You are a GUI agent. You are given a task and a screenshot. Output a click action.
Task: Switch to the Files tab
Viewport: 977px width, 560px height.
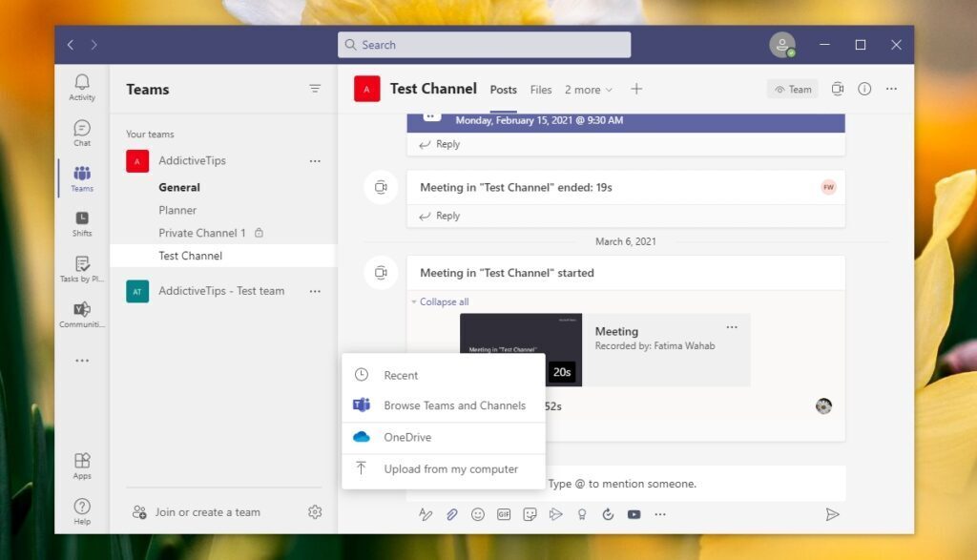click(540, 89)
